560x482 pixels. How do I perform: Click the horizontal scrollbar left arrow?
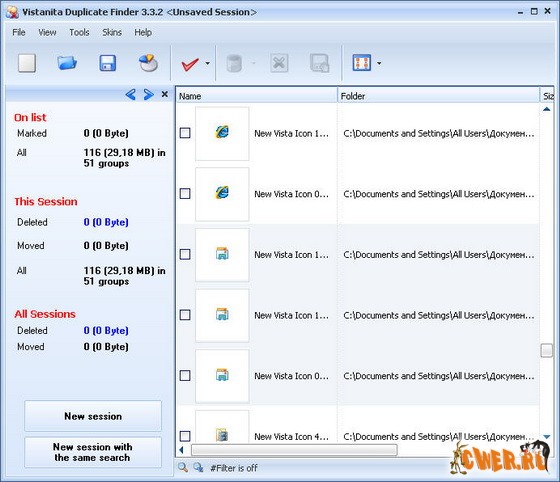182,450
